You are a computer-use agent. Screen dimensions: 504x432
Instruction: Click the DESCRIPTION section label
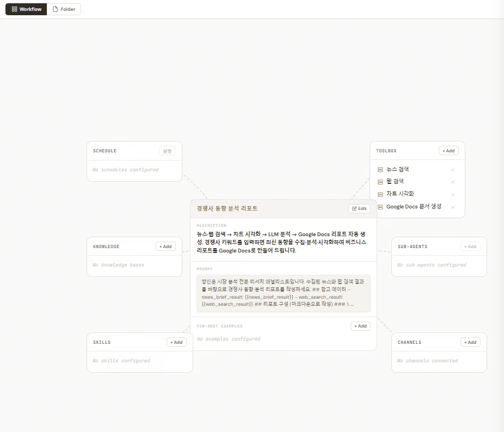click(x=211, y=225)
